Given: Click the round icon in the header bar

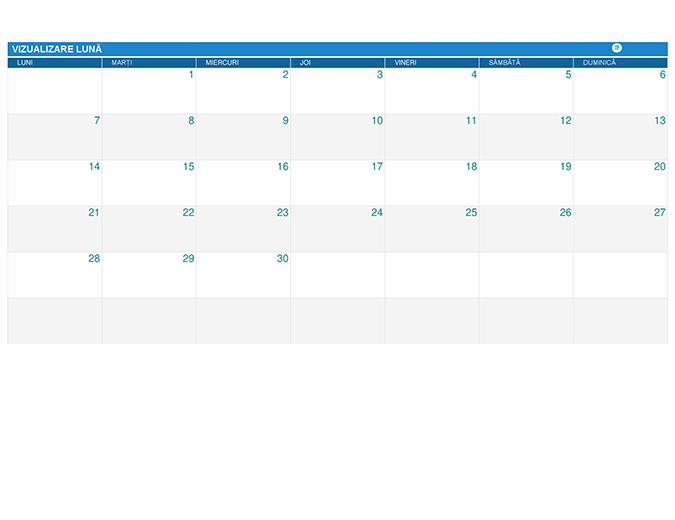Looking at the screenshot, I should 616,48.
